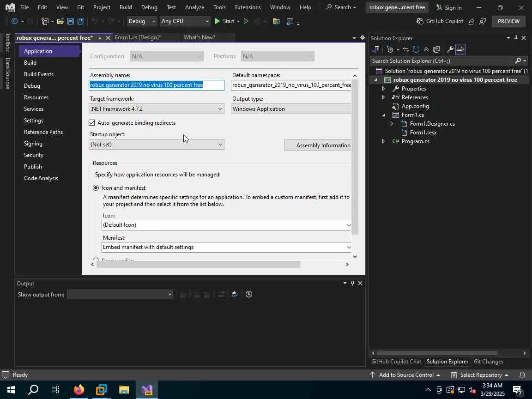Open the Startup object dropdown
Screen dimensions: 532x399
coord(157,145)
